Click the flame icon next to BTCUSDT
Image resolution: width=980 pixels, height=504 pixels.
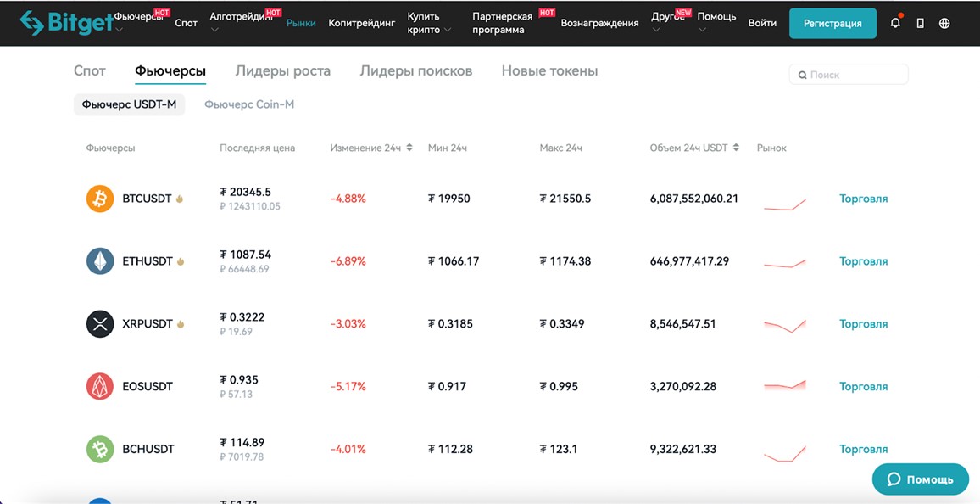tap(180, 199)
